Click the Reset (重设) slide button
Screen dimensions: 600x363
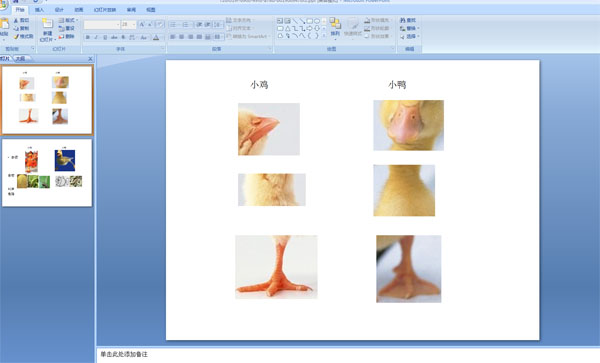coord(67,28)
